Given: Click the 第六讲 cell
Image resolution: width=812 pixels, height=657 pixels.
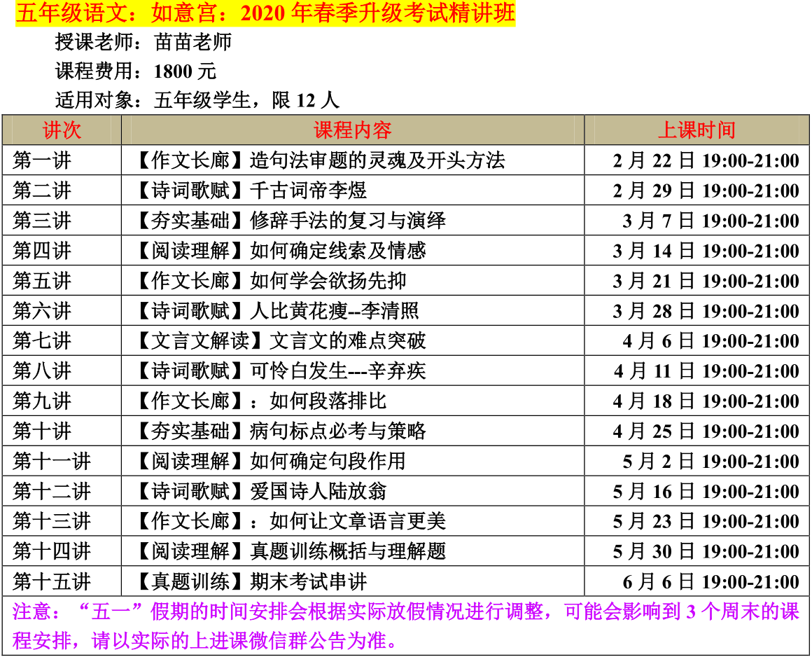Looking at the screenshot, I should pyautogui.click(x=42, y=312).
